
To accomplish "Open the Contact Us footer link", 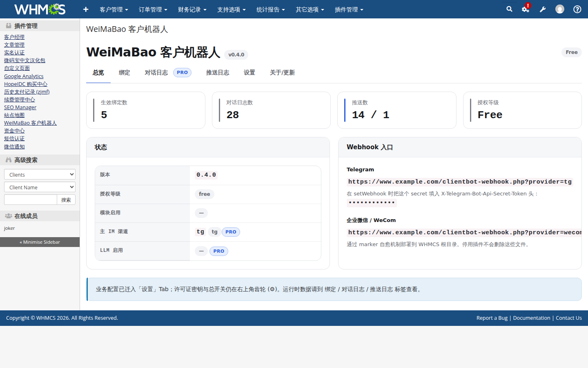I will click(569, 318).
